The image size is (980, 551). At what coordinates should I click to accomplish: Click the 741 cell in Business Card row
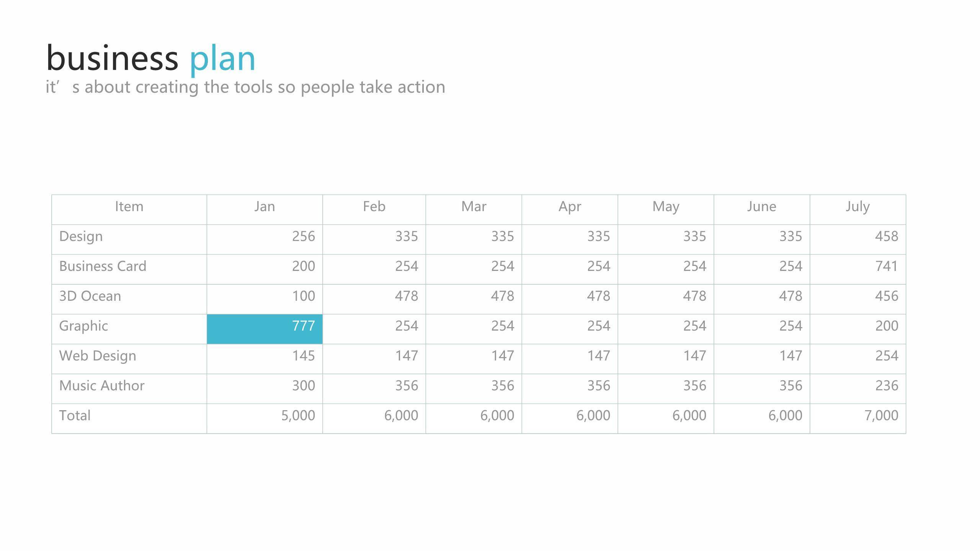pyautogui.click(x=886, y=266)
